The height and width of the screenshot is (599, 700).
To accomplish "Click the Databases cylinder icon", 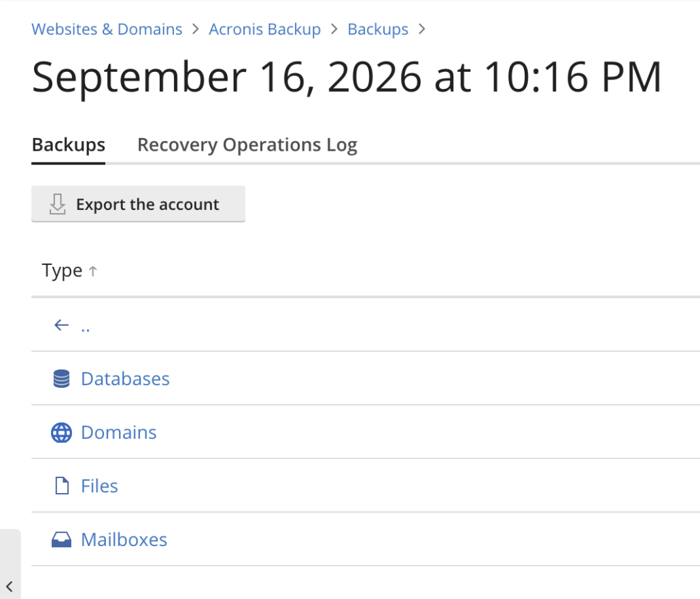I will [x=62, y=379].
